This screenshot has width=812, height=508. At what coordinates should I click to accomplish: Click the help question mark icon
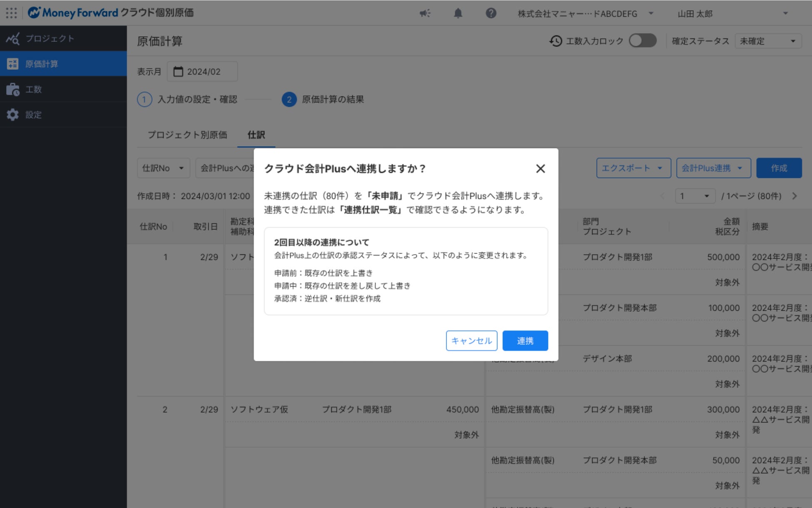tap(491, 13)
